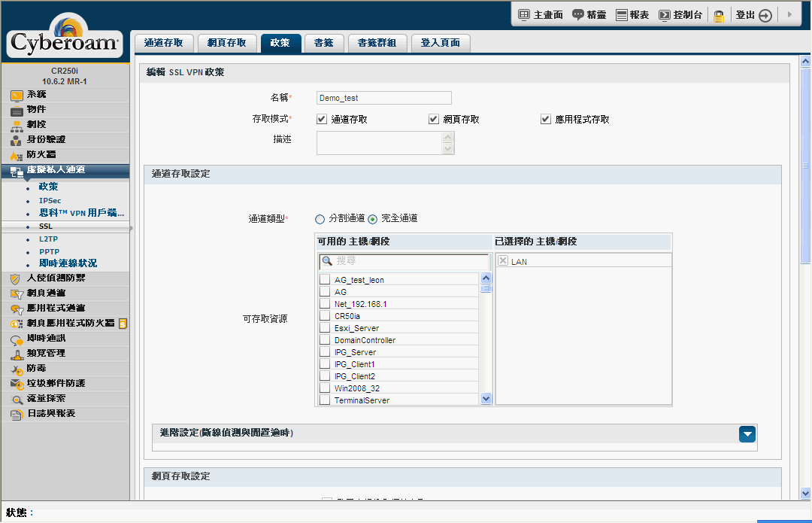Click the host list scroll-up arrow
Screen dimensions: 812x523
tap(486, 278)
